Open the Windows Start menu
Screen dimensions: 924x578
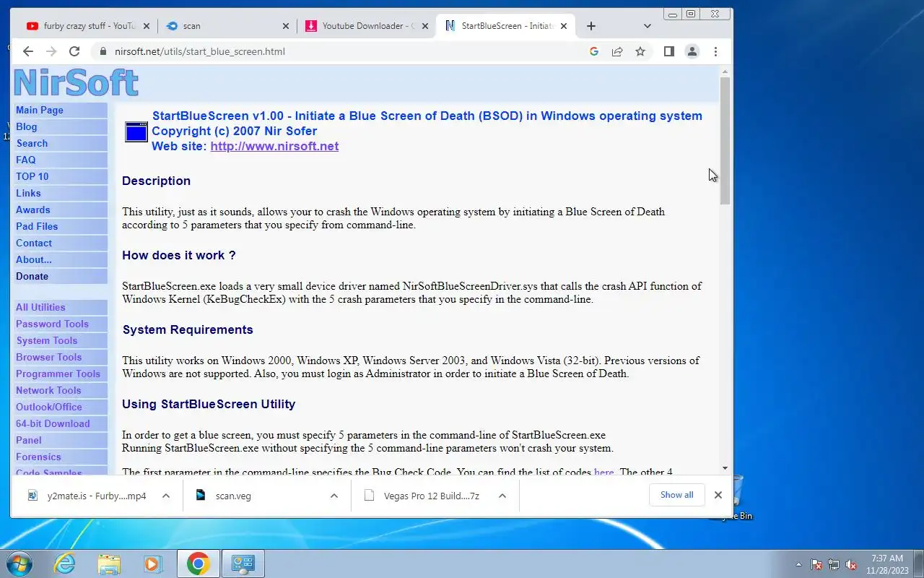[19, 564]
